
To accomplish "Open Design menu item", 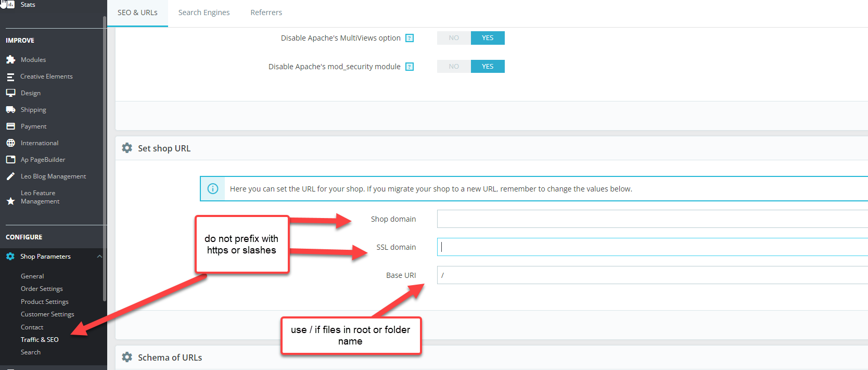I will [31, 93].
